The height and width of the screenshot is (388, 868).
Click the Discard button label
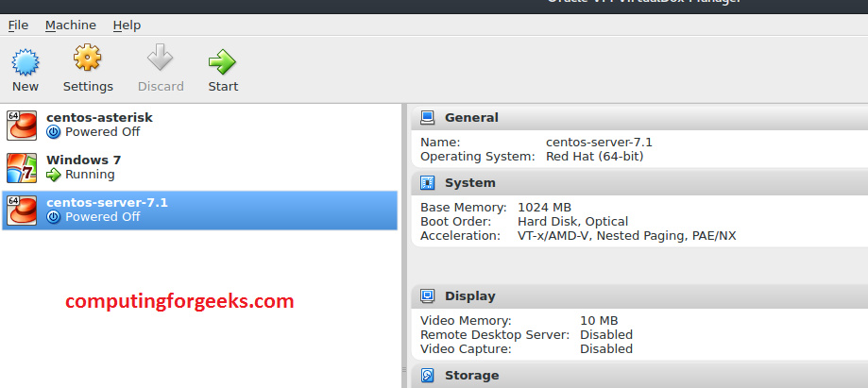161,86
